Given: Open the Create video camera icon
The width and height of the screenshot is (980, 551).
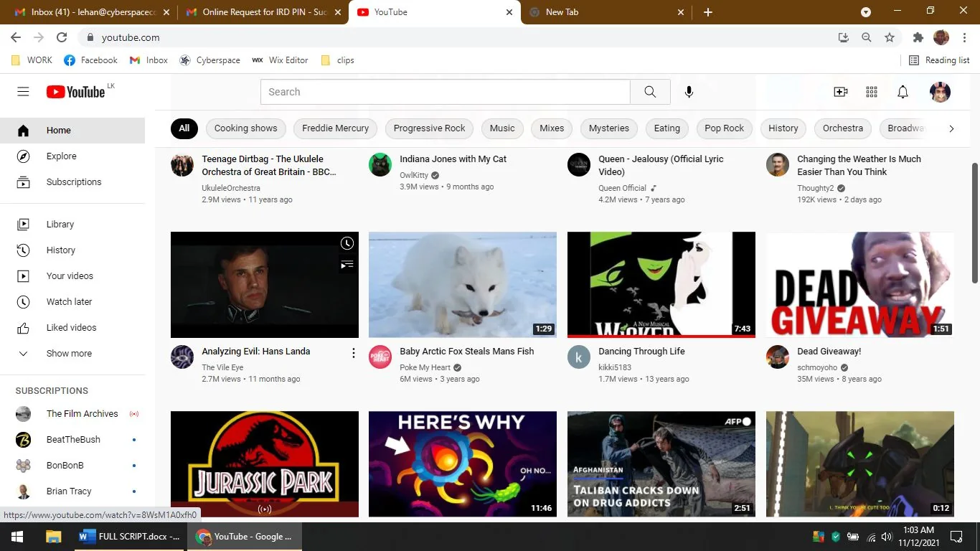Looking at the screenshot, I should point(841,92).
